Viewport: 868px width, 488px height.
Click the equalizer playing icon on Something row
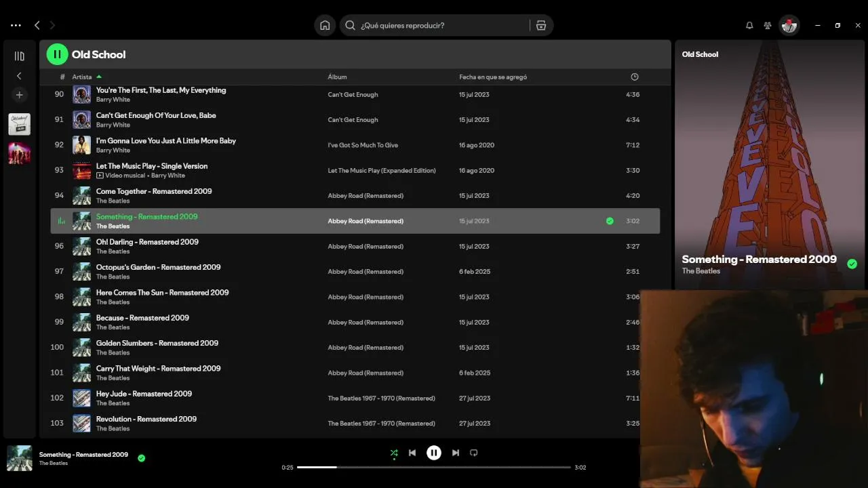coord(61,221)
